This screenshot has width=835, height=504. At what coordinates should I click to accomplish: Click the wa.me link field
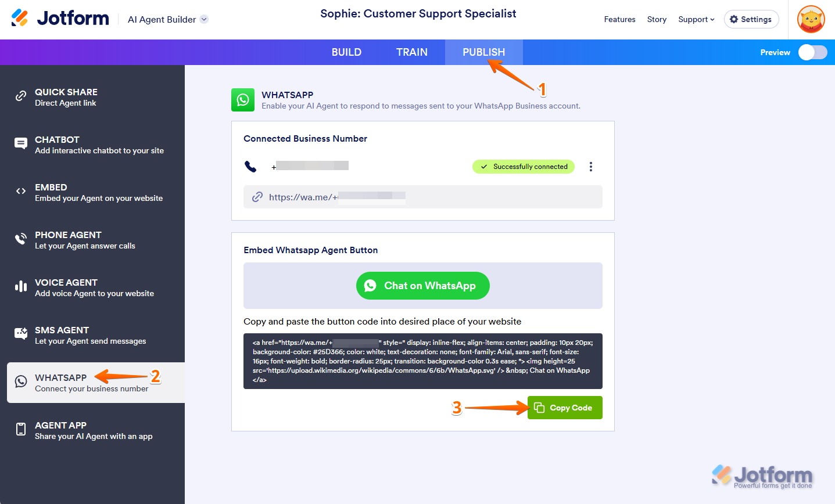[x=422, y=197]
